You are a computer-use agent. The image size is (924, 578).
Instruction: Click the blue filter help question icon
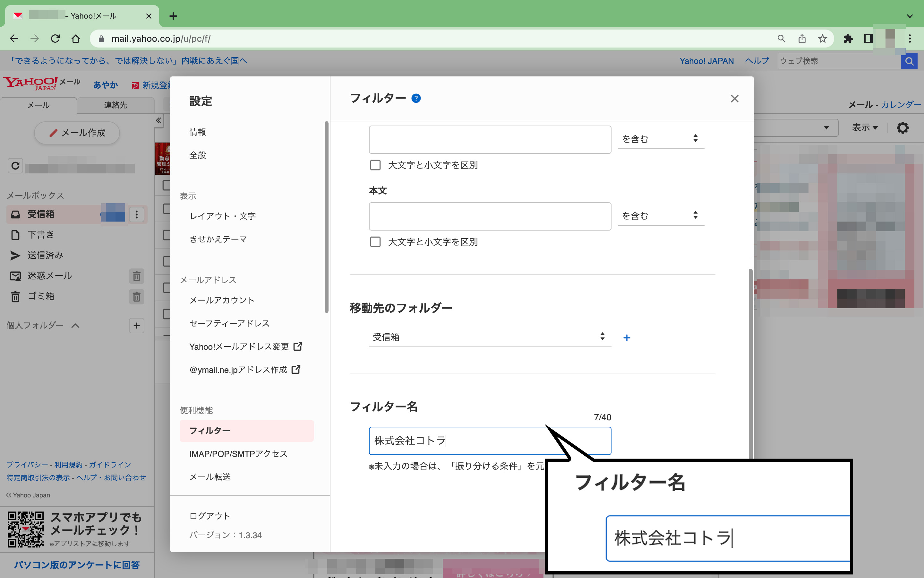[416, 99]
